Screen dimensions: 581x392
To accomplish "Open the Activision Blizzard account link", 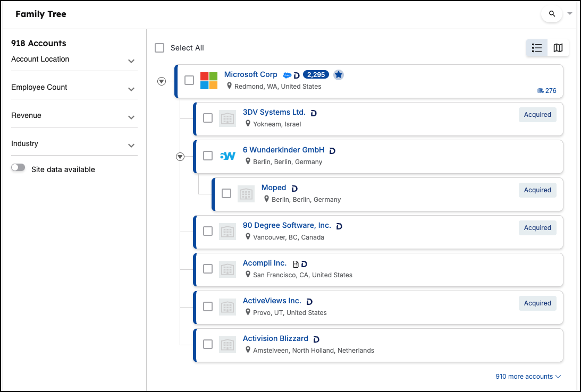I will [275, 339].
